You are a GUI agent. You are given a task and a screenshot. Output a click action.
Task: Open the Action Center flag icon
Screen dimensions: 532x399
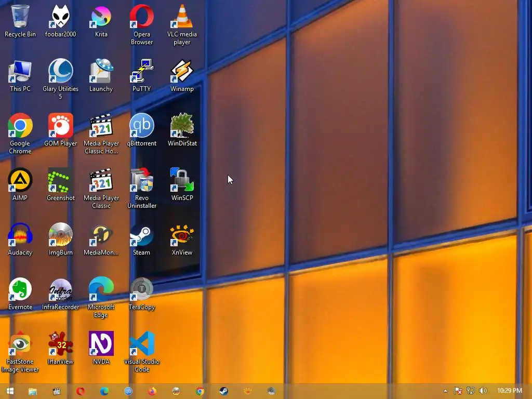(x=458, y=391)
